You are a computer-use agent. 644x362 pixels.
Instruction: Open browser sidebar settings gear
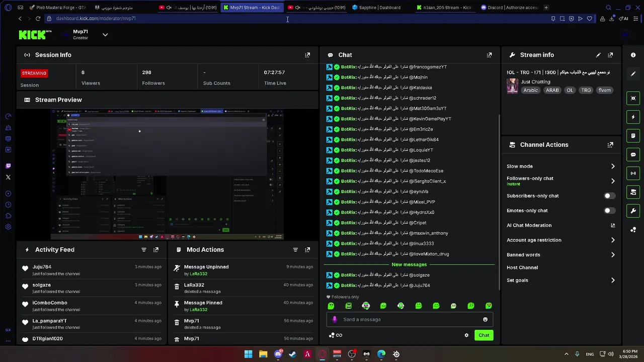coord(8,227)
